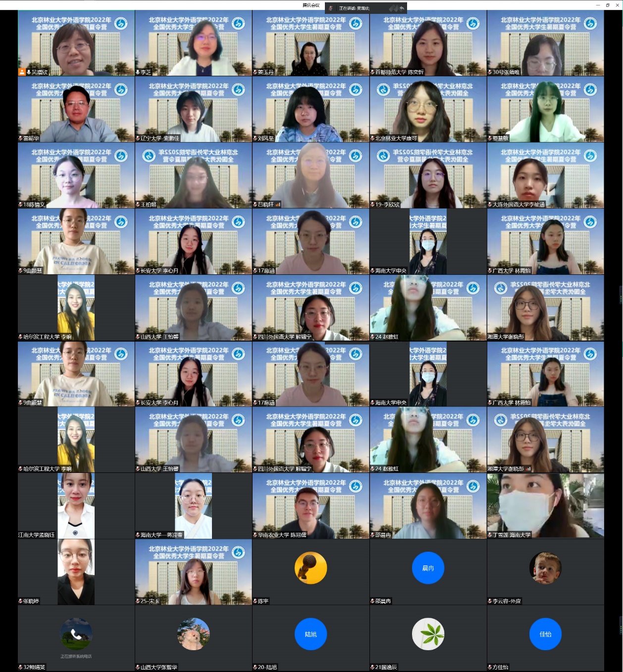Click the orange host icon beside 吴增欣

click(22, 72)
